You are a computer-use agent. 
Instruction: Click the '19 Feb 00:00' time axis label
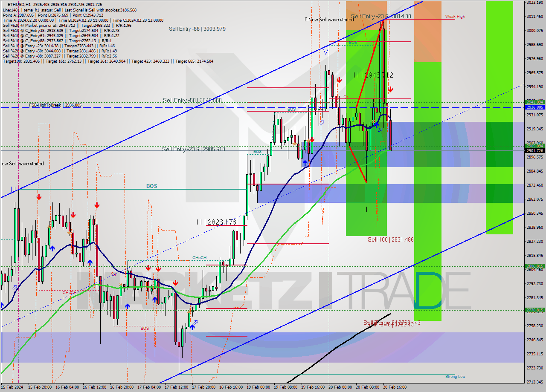coord(258,387)
